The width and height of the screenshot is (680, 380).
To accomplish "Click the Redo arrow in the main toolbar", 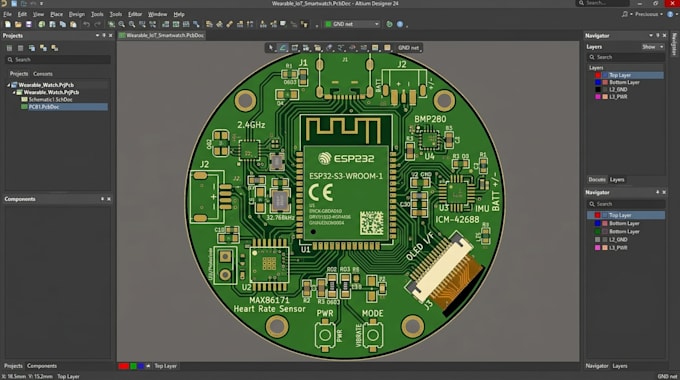I will click(97, 24).
